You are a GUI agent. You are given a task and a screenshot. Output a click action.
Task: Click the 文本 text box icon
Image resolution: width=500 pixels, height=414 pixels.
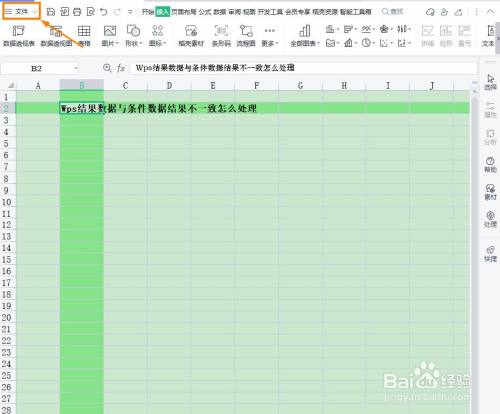pos(490,36)
